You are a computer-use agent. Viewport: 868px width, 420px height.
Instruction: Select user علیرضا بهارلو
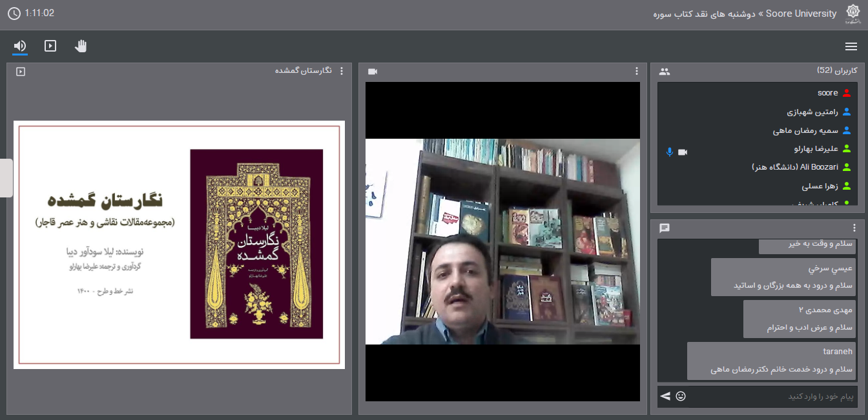(x=758, y=149)
